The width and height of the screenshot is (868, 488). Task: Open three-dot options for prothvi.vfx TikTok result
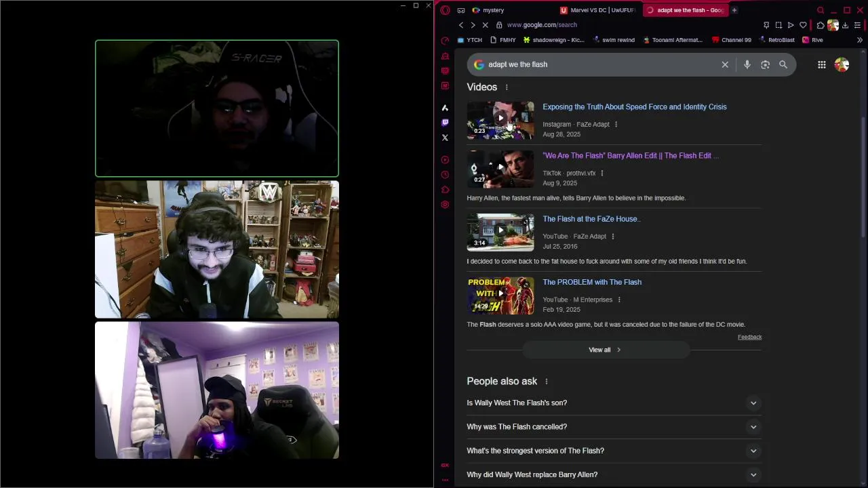pos(601,174)
